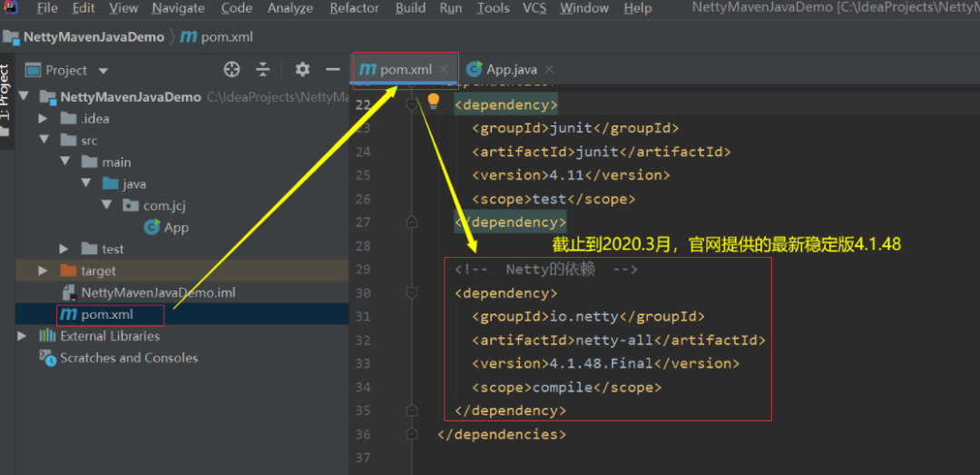Open the Project view dropdown

(x=103, y=71)
